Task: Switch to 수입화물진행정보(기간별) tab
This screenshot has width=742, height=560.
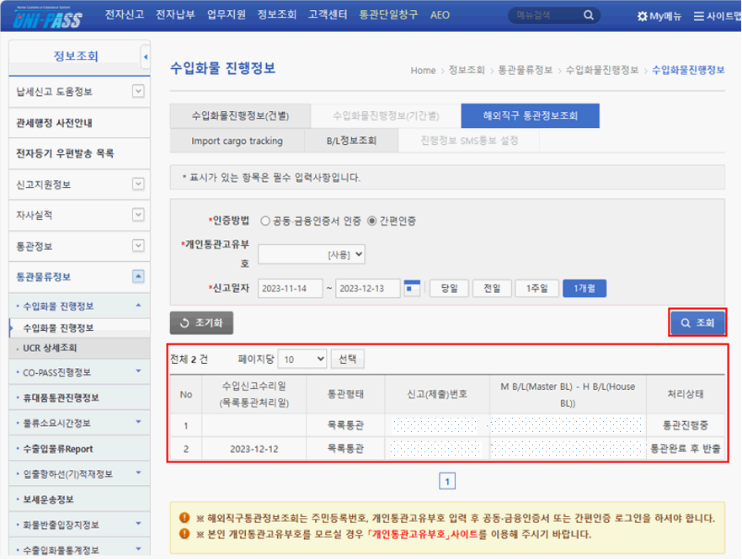Action: 386,116
